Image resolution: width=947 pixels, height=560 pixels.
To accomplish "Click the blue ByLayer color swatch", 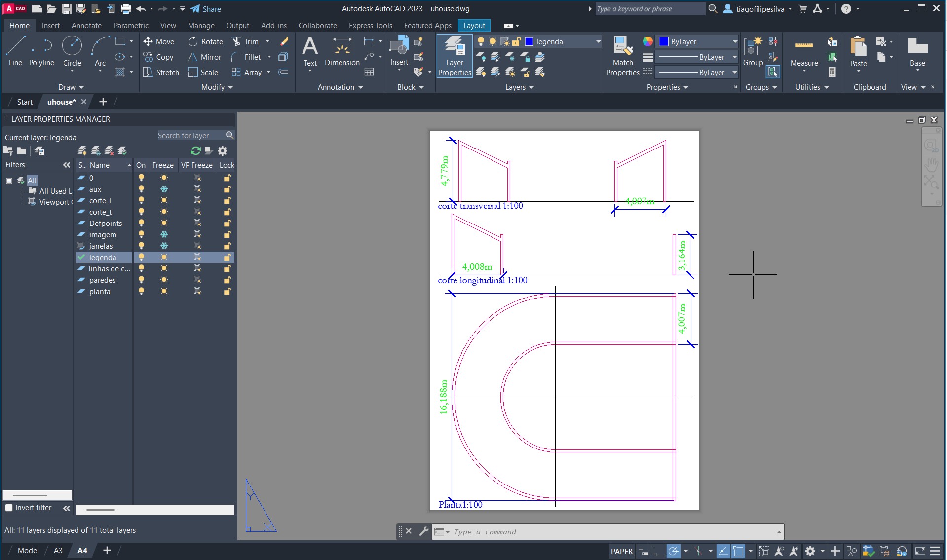I will (664, 42).
